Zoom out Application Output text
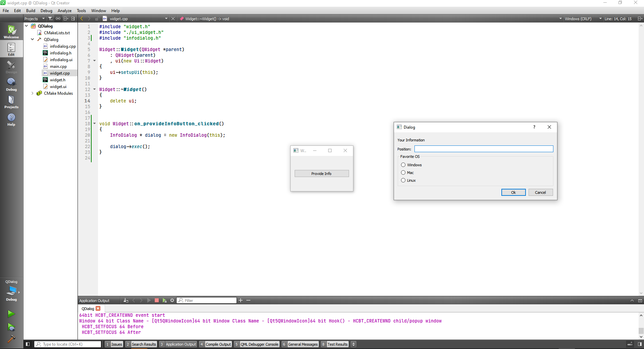644x349 pixels. [x=248, y=300]
